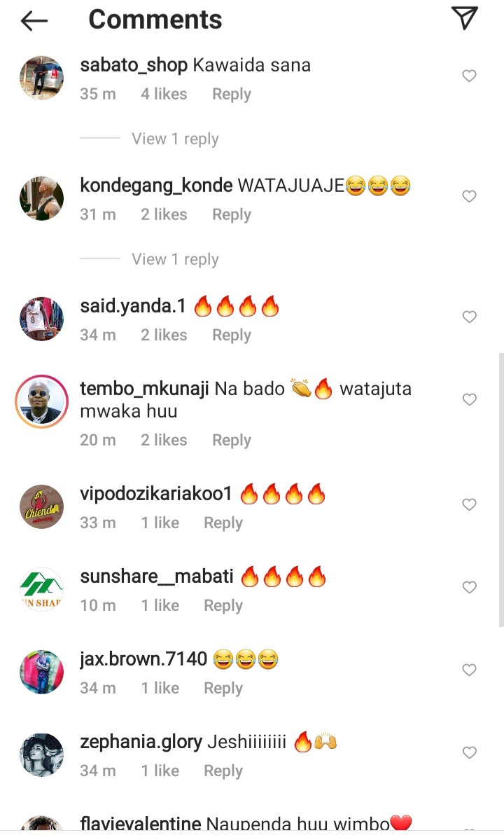This screenshot has width=504, height=835.
Task: Heart the vipodozikariakoo1 comment
Action: (x=469, y=504)
